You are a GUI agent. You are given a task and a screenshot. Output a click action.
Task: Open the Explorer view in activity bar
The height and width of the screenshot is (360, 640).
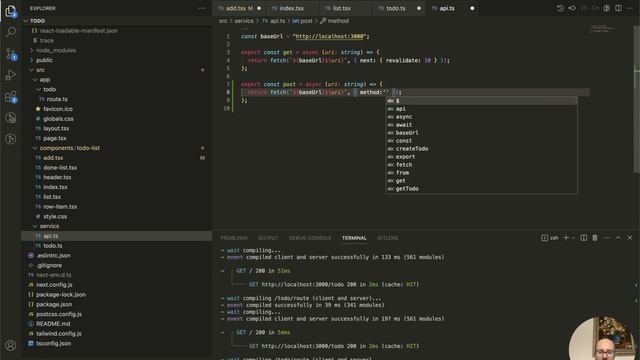[x=11, y=11]
